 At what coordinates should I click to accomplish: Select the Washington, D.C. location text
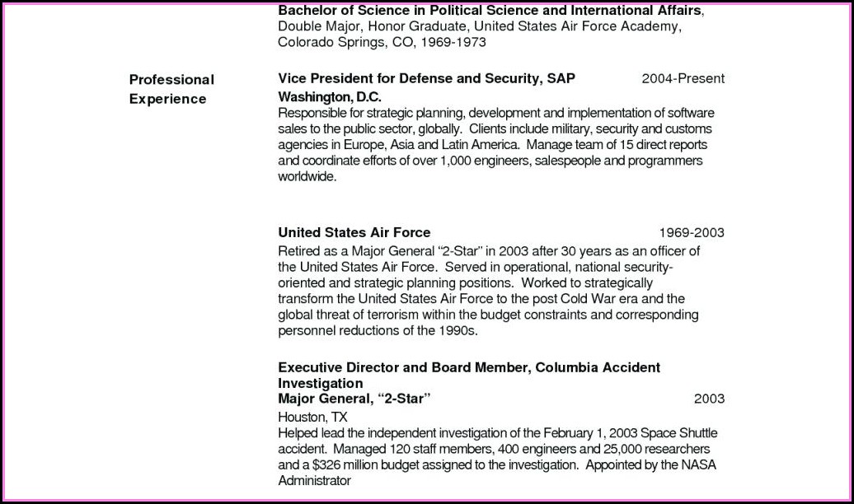tap(329, 96)
